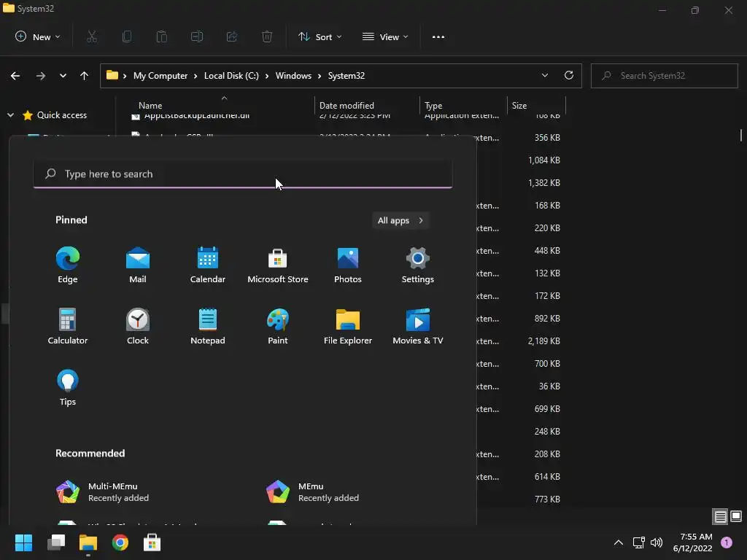
Task: Open Settings from Start menu
Action: (x=418, y=265)
